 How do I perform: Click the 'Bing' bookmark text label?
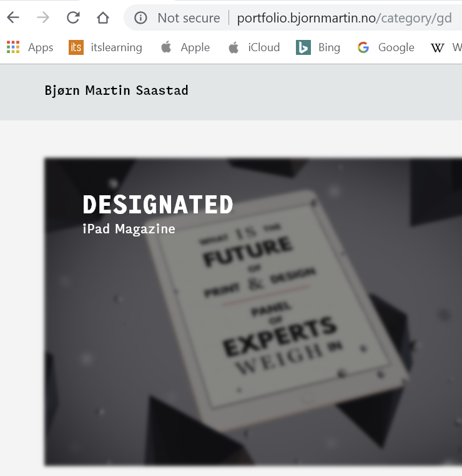[329, 47]
